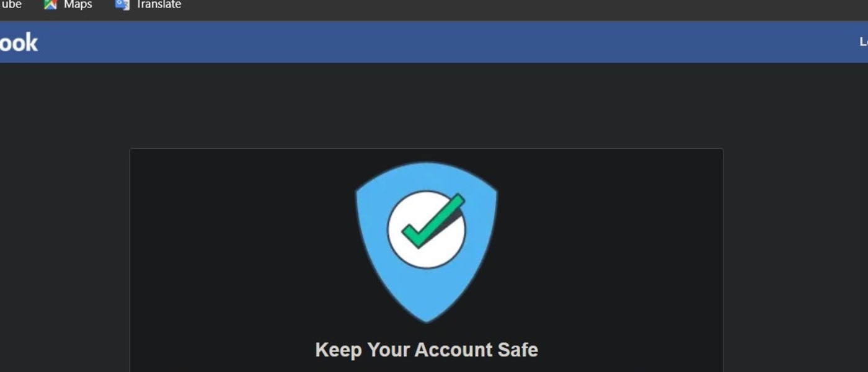Screen dimensions: 868x372
Task: Click the word Keep in the heading
Action: 339,350
